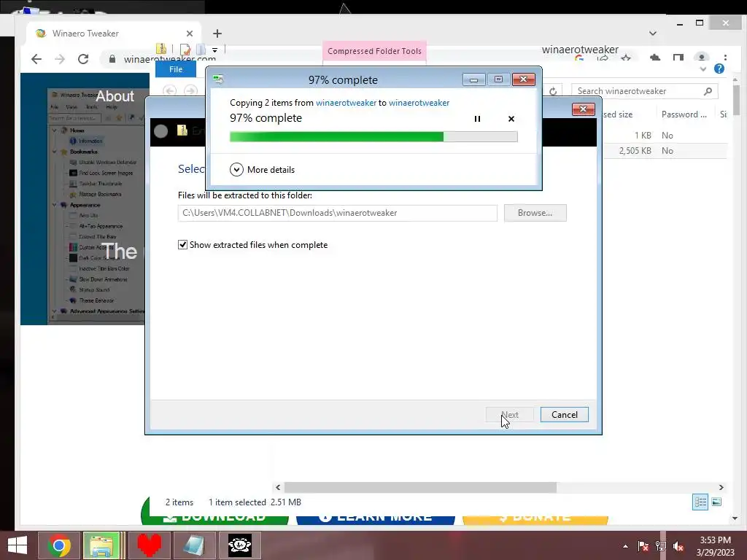Image resolution: width=747 pixels, height=560 pixels.
Task: Open a new Chrome tab
Action: 217,34
